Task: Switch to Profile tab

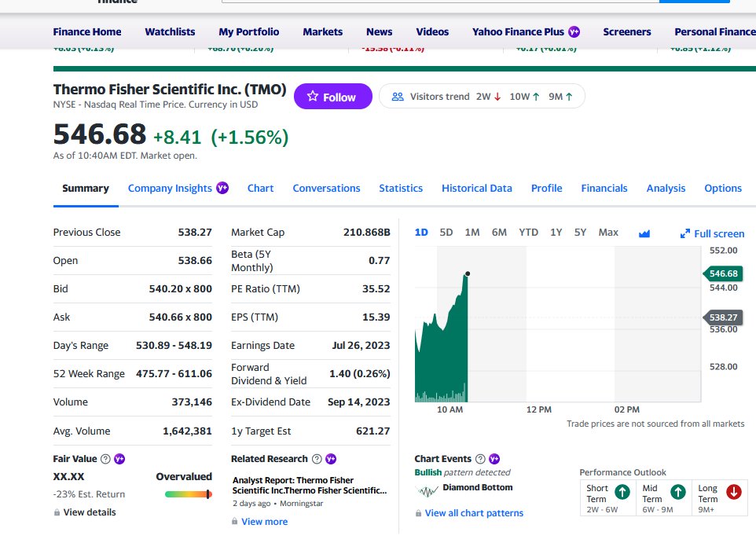Action: (547, 188)
